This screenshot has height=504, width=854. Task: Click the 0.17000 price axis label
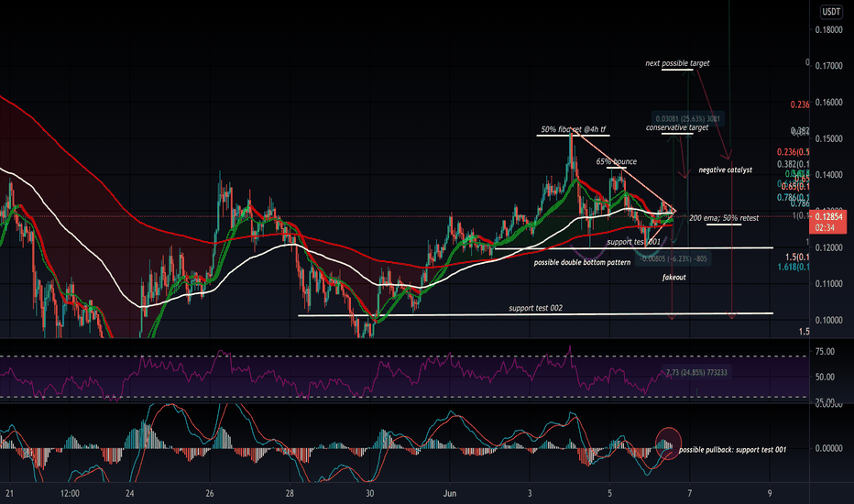[828, 66]
